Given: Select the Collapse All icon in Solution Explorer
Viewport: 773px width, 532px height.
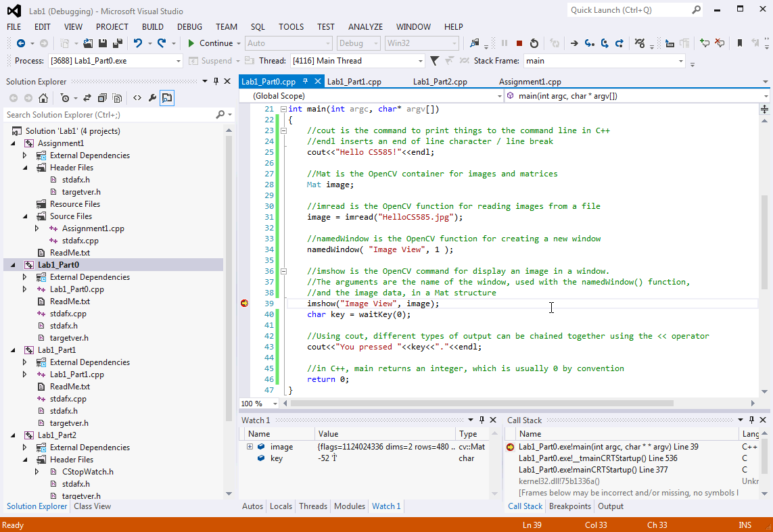Looking at the screenshot, I should click(x=101, y=98).
